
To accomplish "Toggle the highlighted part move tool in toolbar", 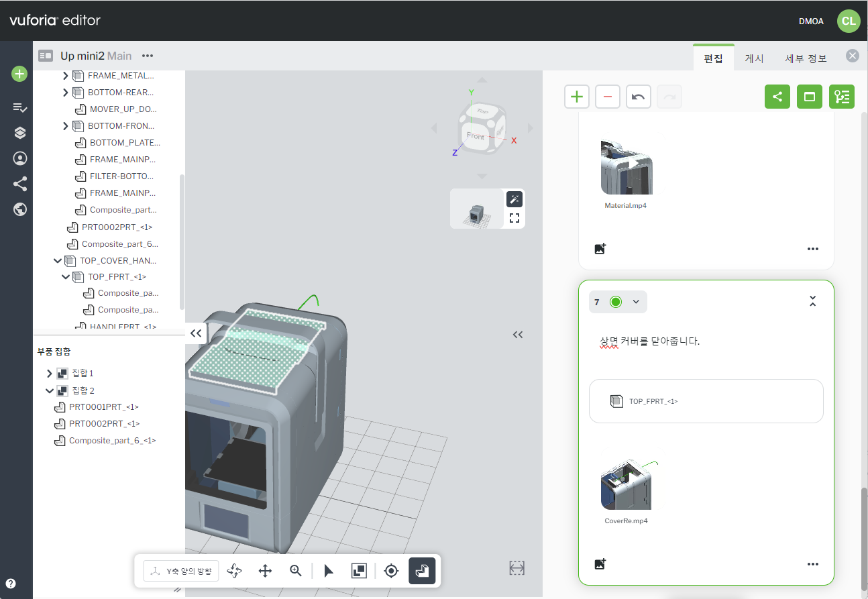I will [422, 571].
